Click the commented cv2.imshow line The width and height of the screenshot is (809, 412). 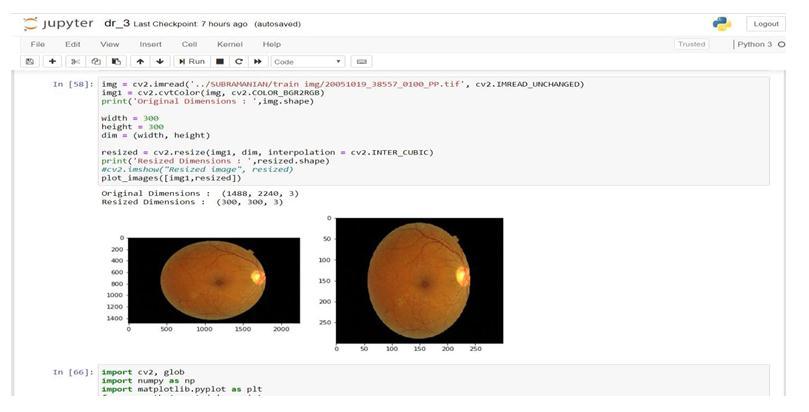point(197,169)
